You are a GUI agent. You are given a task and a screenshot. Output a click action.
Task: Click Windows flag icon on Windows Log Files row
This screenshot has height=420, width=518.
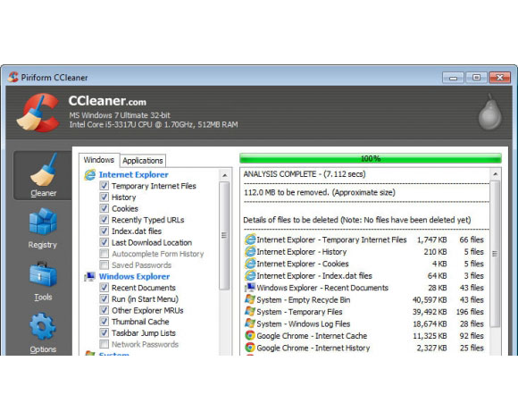(250, 323)
